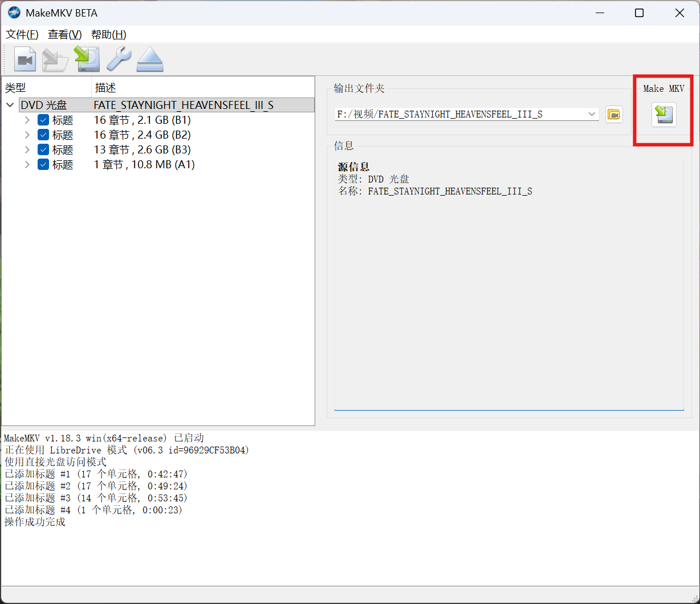Open the 查看(V) menu

click(65, 34)
